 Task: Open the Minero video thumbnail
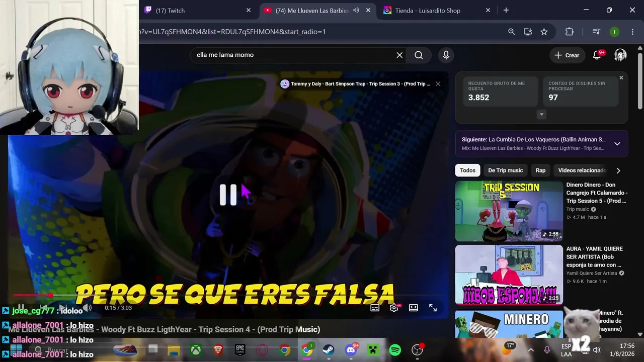(x=509, y=323)
